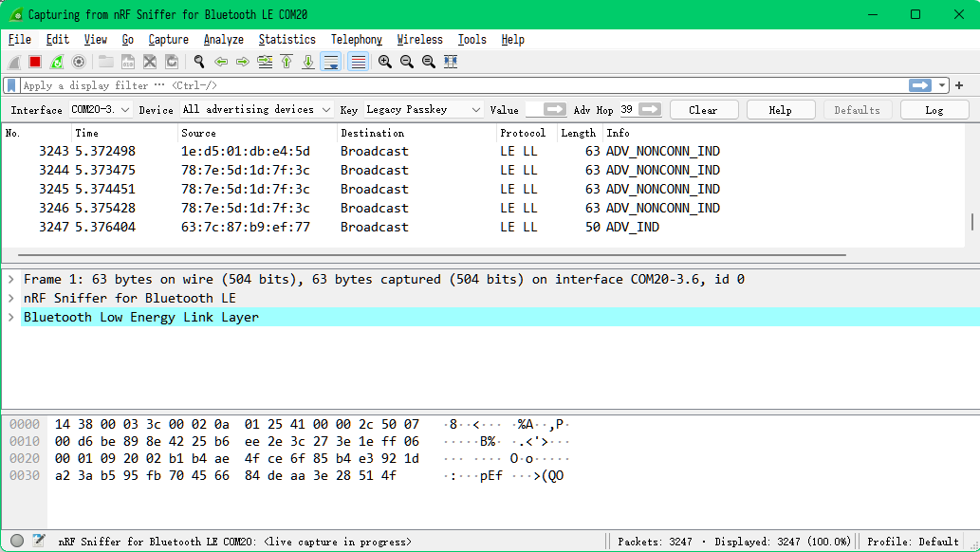The image size is (980, 552).
Task: Open expert information from the status bar
Action: [16, 540]
